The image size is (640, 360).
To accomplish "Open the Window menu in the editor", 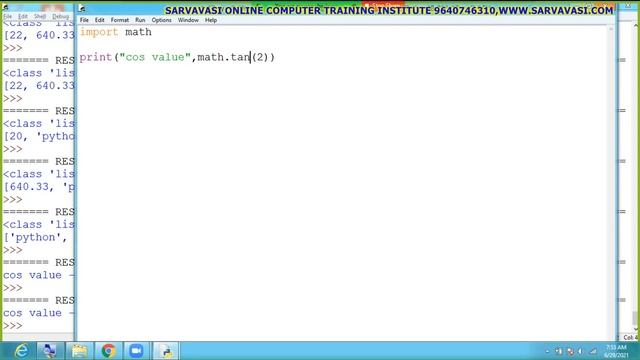I will click(x=188, y=20).
